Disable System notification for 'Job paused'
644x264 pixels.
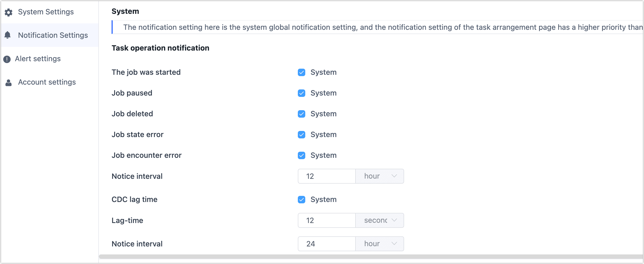coord(301,93)
